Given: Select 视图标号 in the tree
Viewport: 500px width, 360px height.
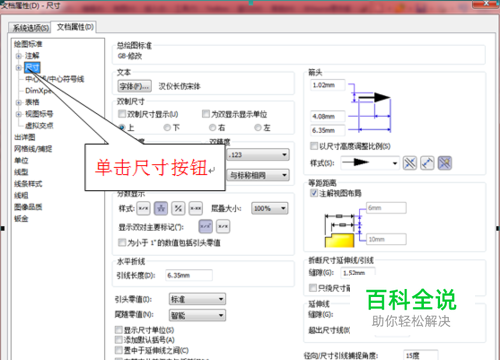Looking at the screenshot, I should [39, 114].
